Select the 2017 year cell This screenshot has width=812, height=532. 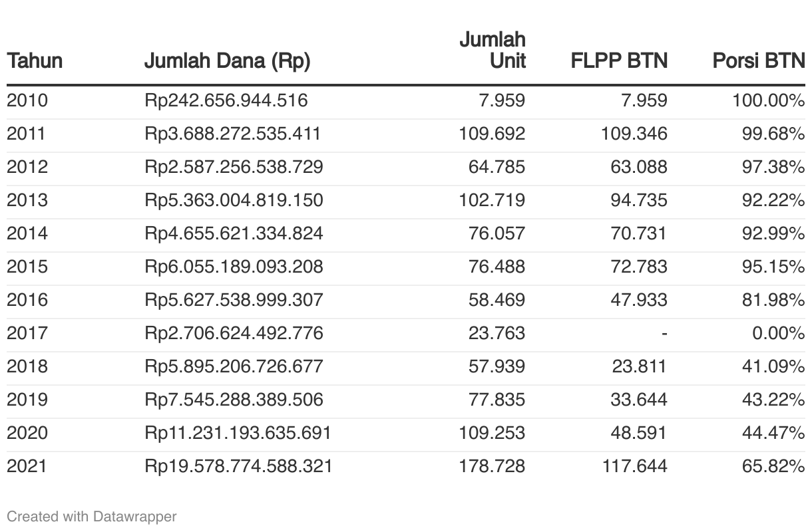(x=27, y=333)
